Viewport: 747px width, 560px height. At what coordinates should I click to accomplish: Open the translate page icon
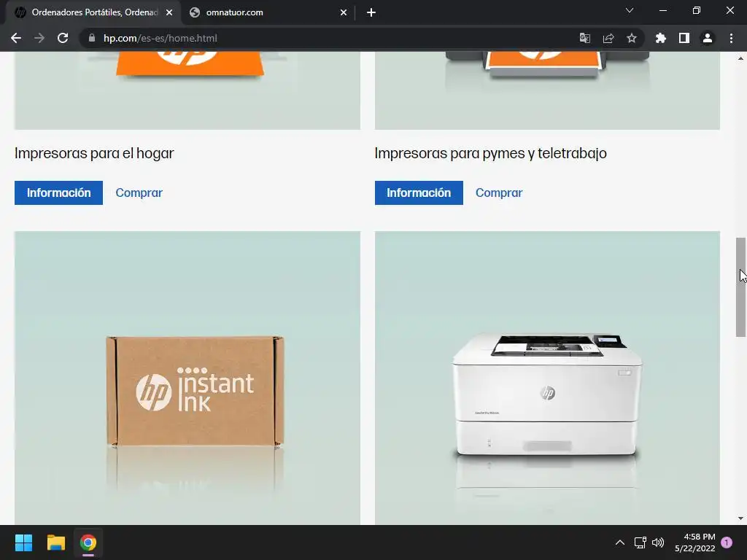[x=584, y=38]
